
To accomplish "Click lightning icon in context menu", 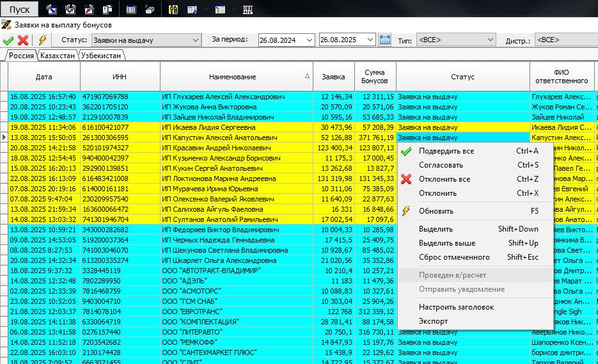I will pos(406,211).
